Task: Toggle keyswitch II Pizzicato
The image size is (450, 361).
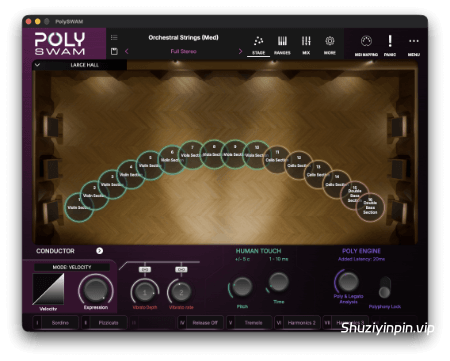Action: 104,323
